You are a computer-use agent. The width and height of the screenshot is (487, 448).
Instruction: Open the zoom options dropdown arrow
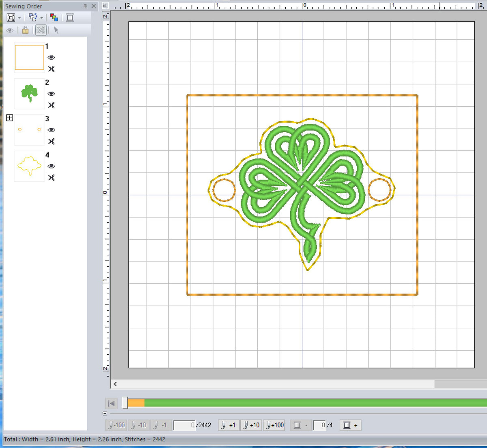tap(19, 17)
